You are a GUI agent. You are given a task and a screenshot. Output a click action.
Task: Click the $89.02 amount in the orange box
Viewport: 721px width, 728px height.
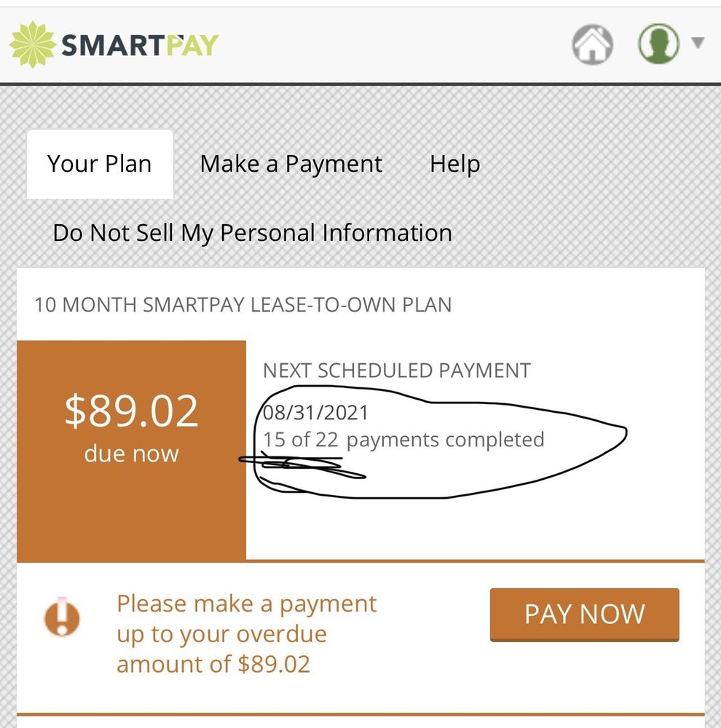tap(131, 411)
